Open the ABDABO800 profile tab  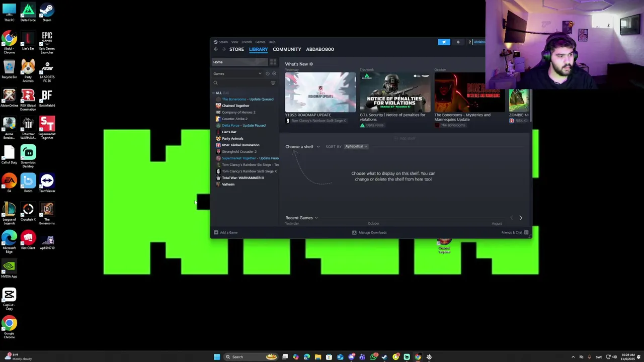(320, 49)
